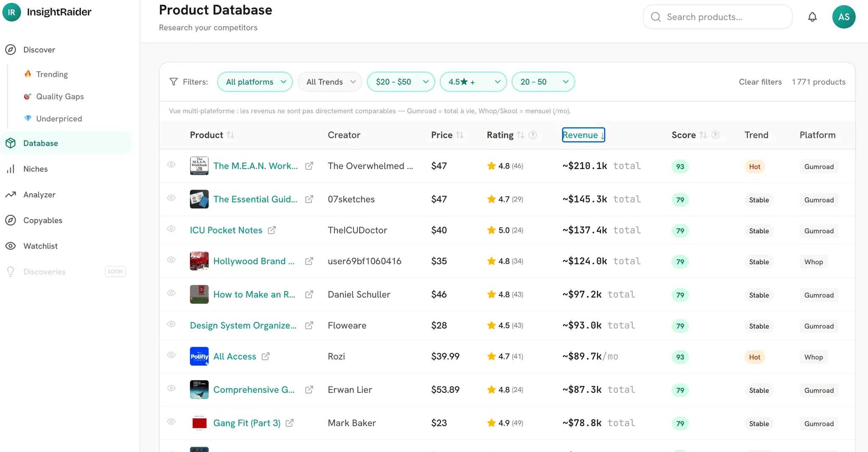Open the All platforms filter dropdown
Viewport: 868px width, 452px height.
point(255,82)
